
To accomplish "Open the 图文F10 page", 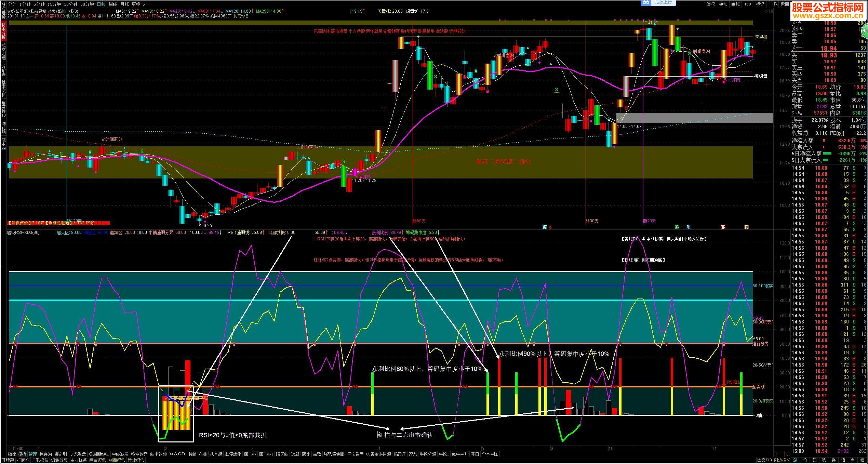I will click(765, 460).
